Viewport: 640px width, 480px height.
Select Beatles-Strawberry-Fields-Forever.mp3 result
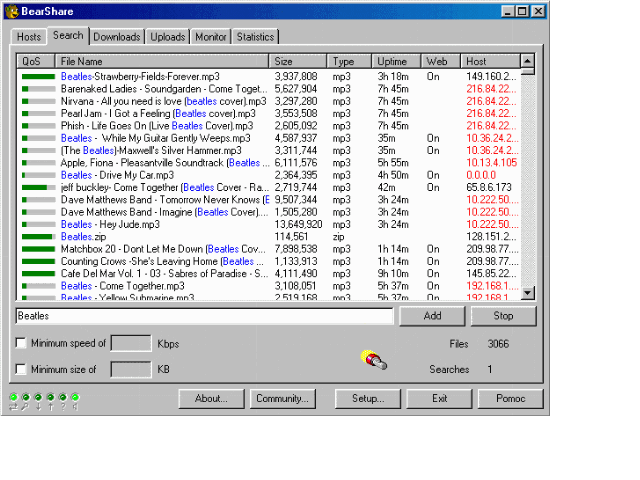pos(140,77)
